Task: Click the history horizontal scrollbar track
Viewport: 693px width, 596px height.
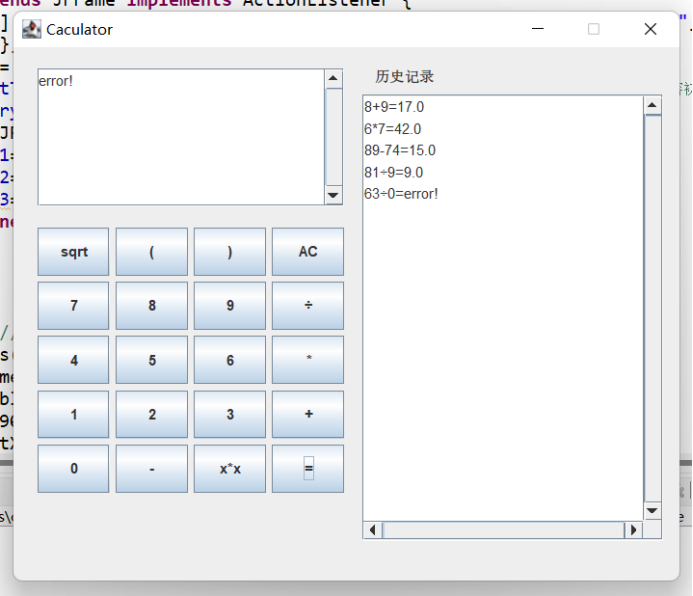Action: [503, 530]
